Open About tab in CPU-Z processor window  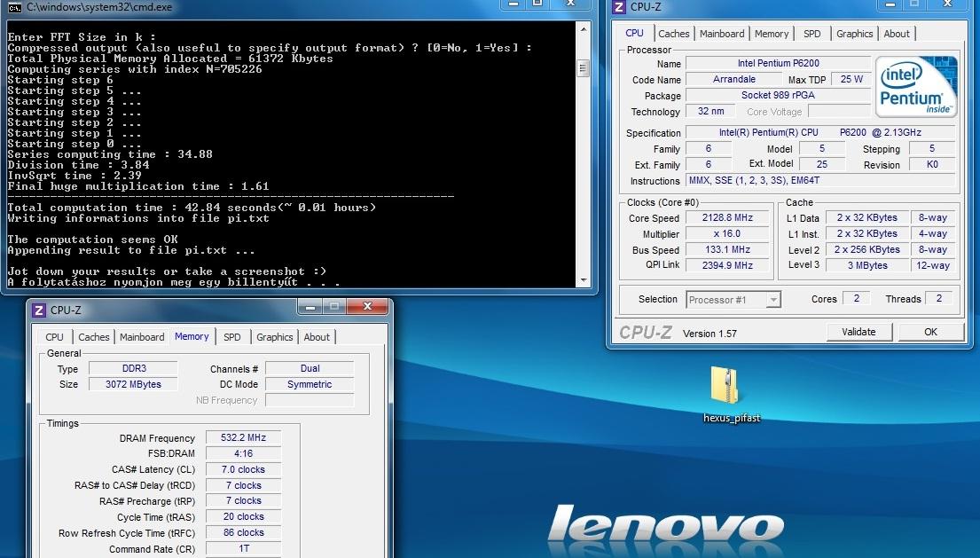click(897, 34)
